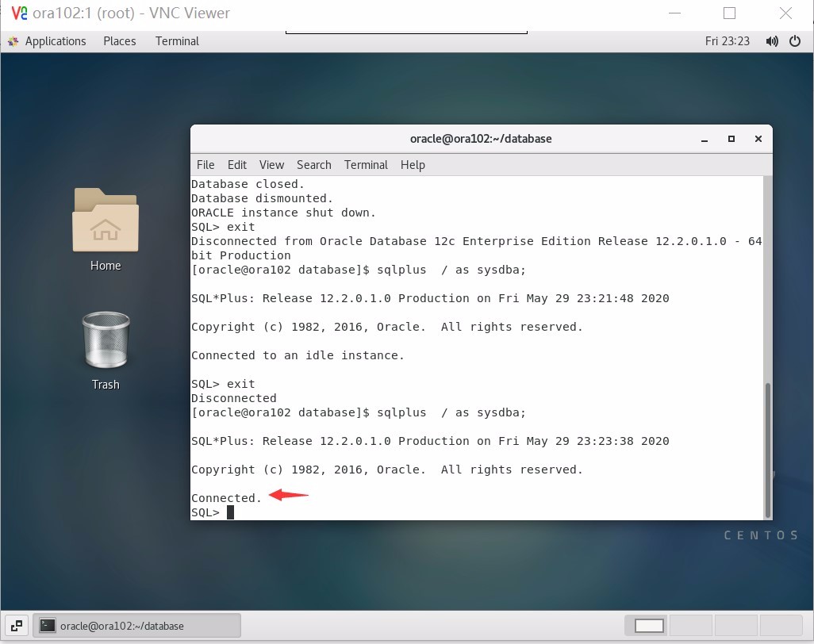Open the Places menu

pos(119,41)
